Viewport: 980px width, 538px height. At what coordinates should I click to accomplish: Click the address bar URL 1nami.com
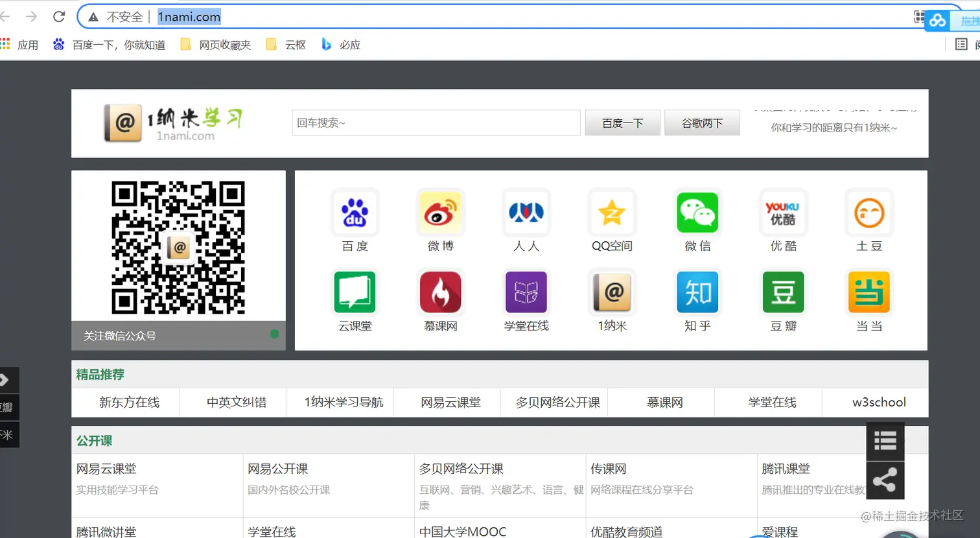[x=189, y=17]
